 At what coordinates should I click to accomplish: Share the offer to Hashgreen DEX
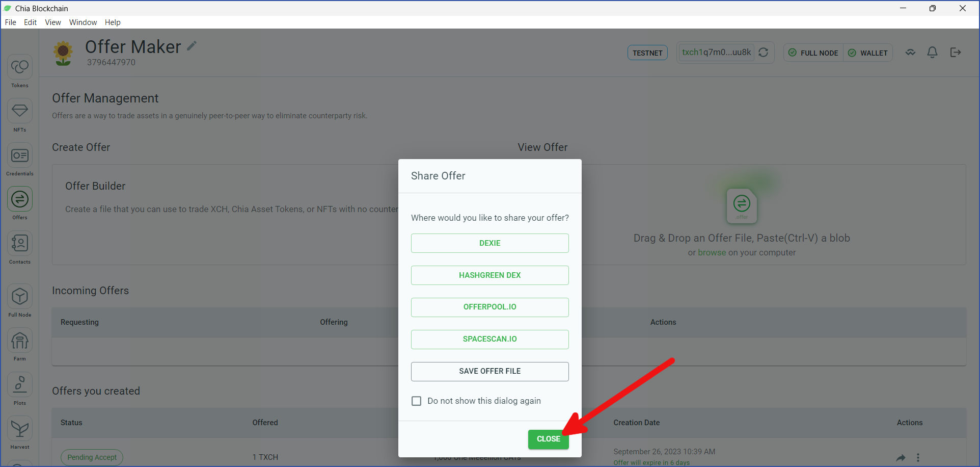490,275
